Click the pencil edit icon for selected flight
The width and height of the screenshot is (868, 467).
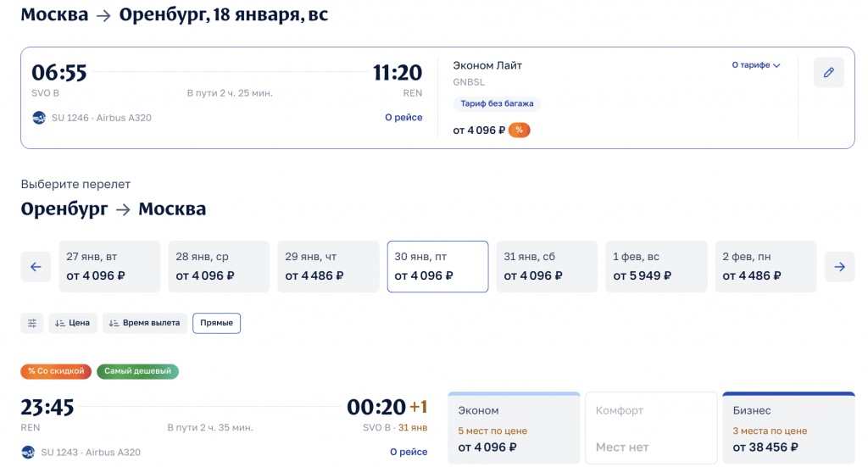tap(828, 73)
